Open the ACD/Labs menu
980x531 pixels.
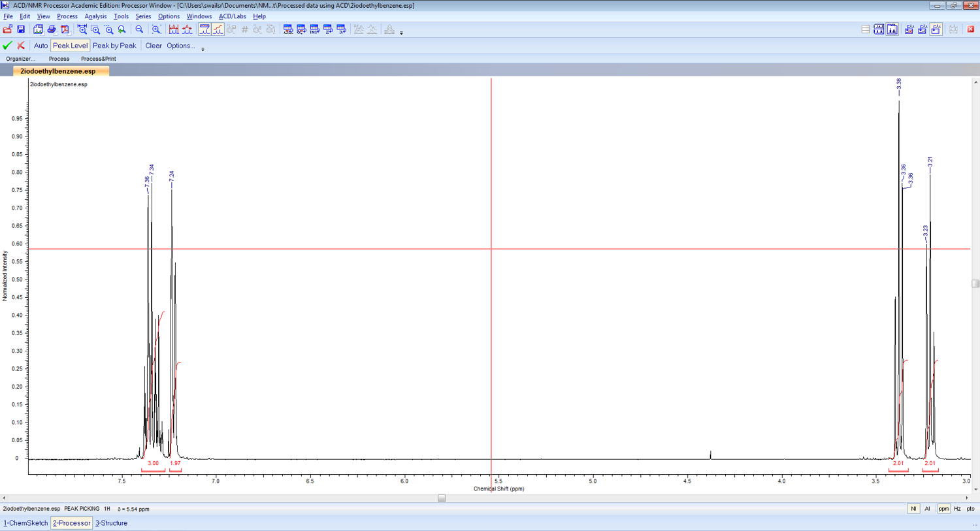232,16
